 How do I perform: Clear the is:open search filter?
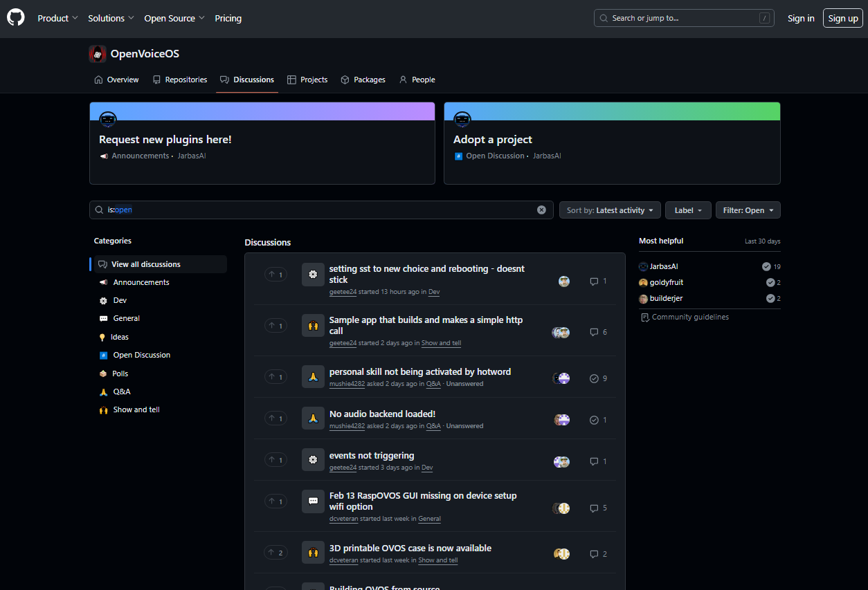pyautogui.click(x=541, y=210)
